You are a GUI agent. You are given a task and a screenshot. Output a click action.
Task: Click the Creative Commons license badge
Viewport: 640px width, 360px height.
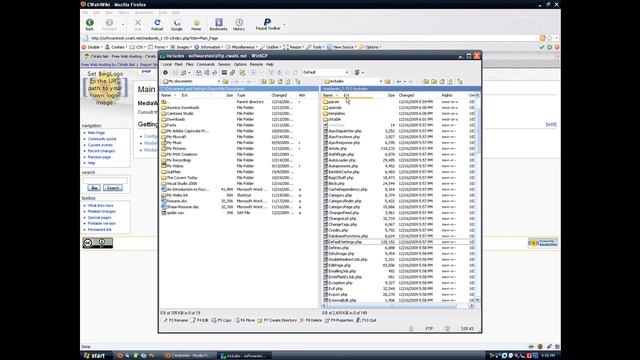pos(98,243)
